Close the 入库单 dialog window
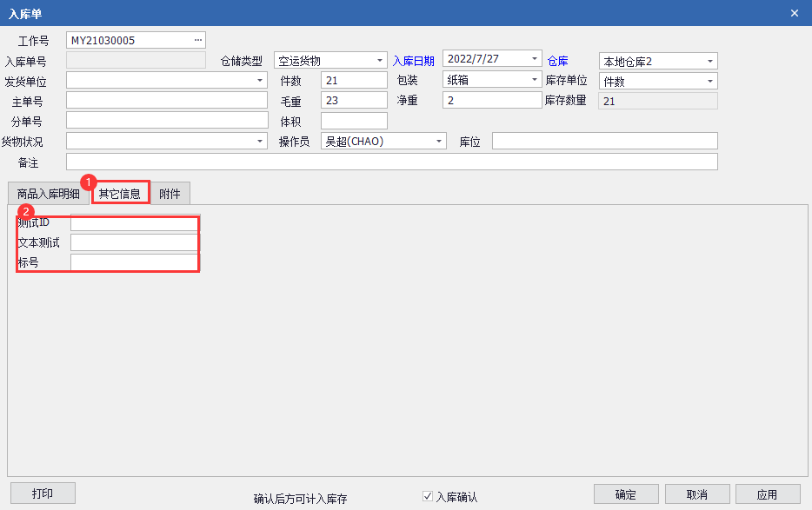 tap(794, 13)
